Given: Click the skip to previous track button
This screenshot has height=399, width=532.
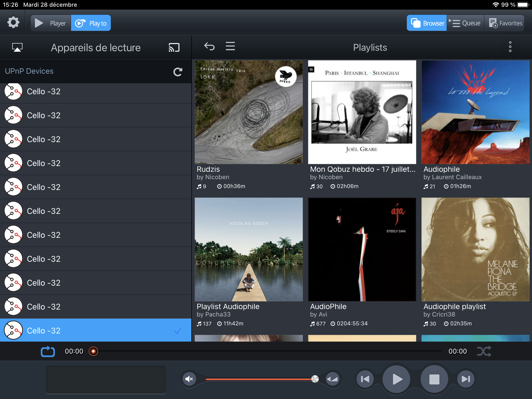Looking at the screenshot, I should pyautogui.click(x=365, y=379).
